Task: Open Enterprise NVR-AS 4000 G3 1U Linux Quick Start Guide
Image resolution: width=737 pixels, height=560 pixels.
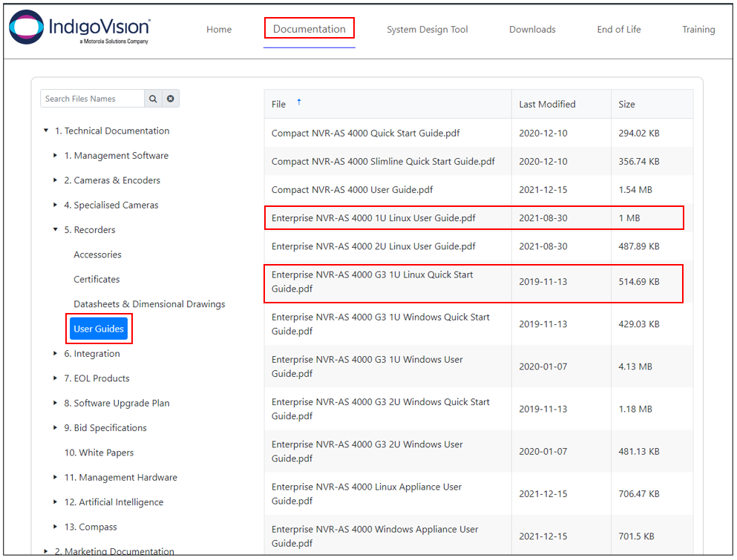Action: tap(372, 282)
